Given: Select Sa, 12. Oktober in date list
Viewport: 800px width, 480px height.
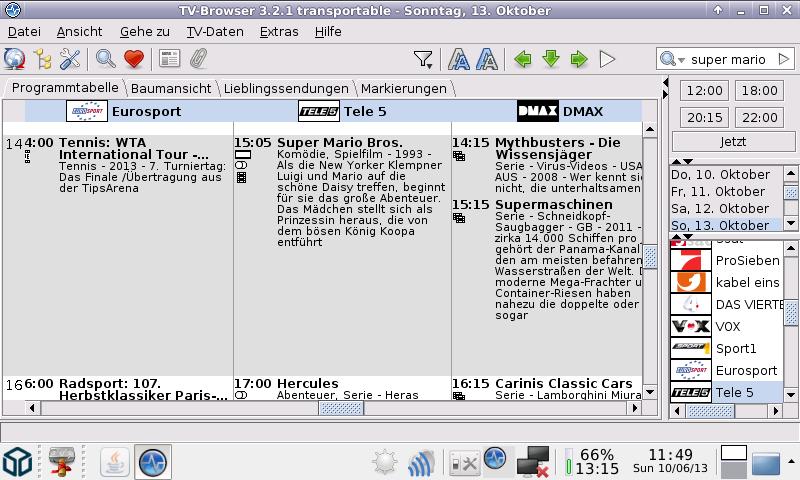Looking at the screenshot, I should click(x=718, y=208).
